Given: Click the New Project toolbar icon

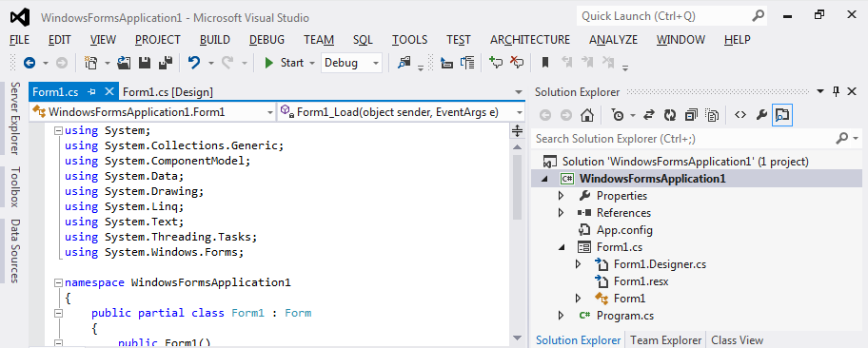Looking at the screenshot, I should 90,63.
